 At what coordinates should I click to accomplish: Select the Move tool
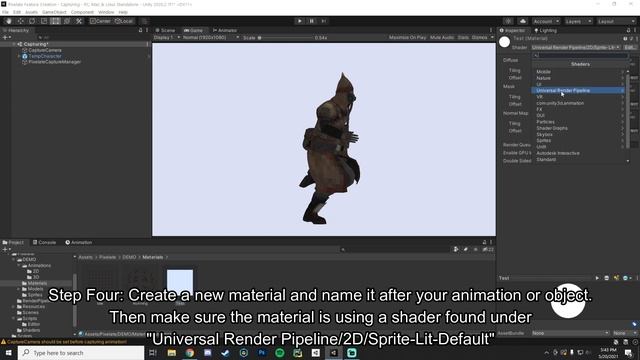tap(20, 21)
